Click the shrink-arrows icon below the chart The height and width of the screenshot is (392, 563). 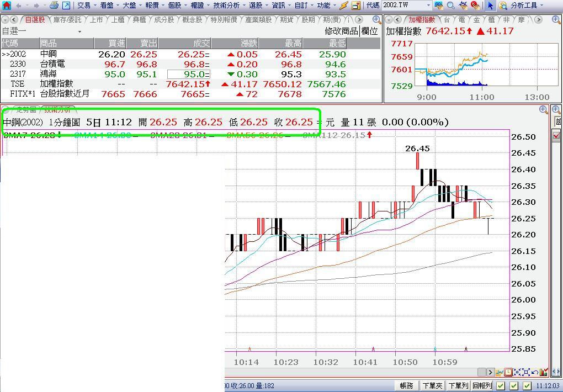[517, 372]
